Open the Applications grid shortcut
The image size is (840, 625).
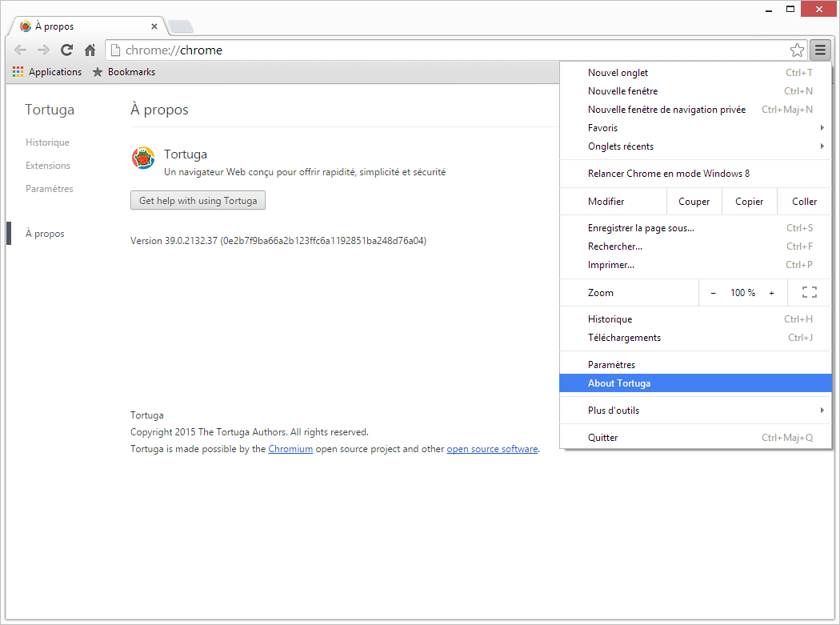click(47, 72)
